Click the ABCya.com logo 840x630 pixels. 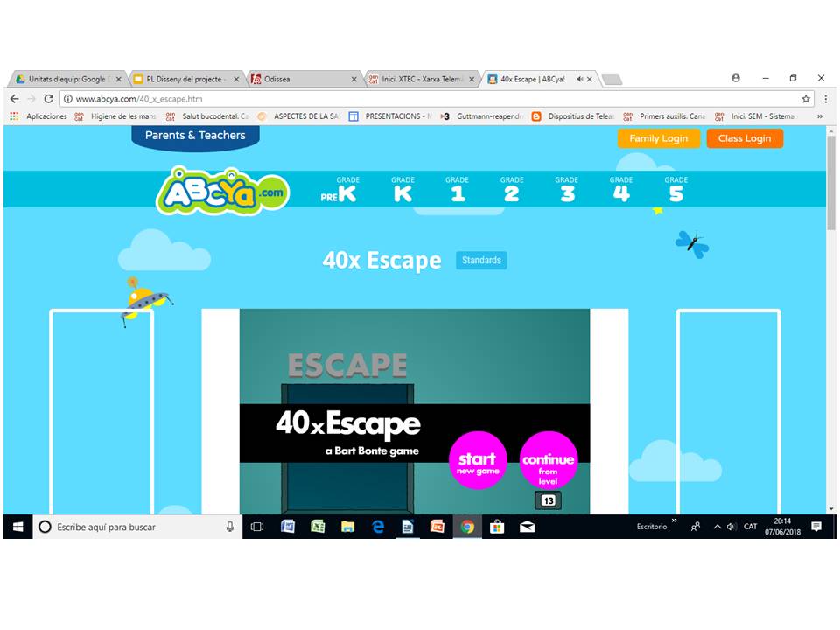222,190
